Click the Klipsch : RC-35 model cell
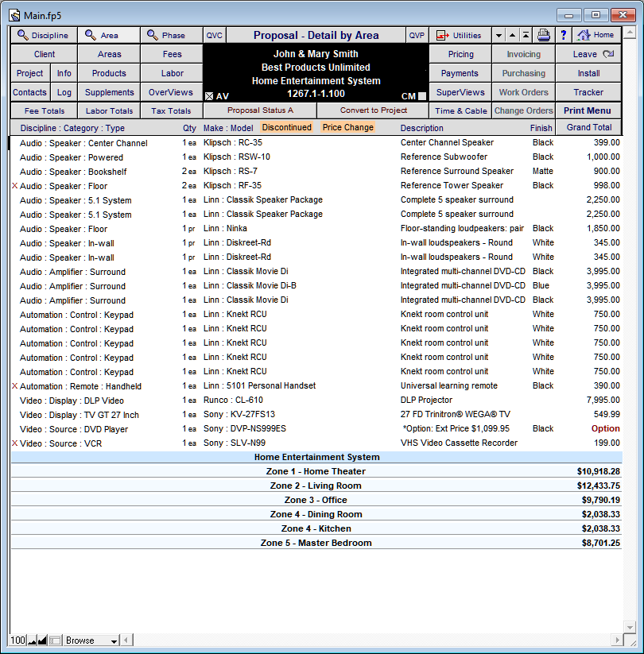Screen dimensions: 644x654 point(233,143)
